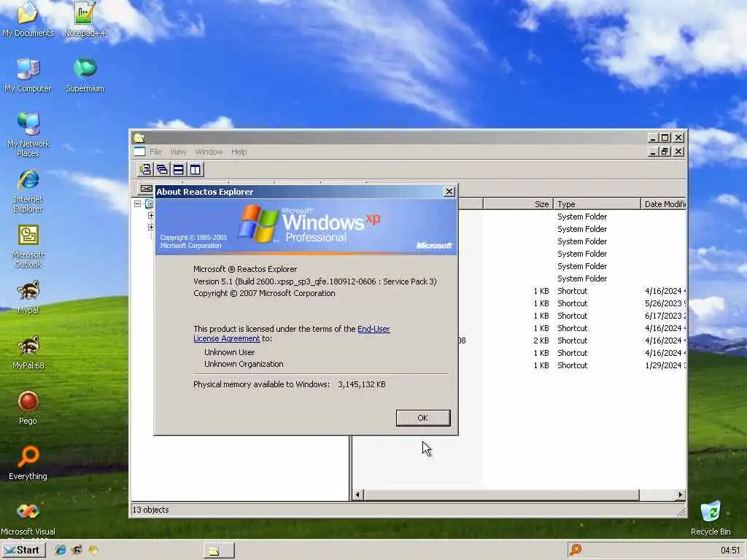Sort list by Size column header
Screen dimensions: 747x560
[x=518, y=204]
